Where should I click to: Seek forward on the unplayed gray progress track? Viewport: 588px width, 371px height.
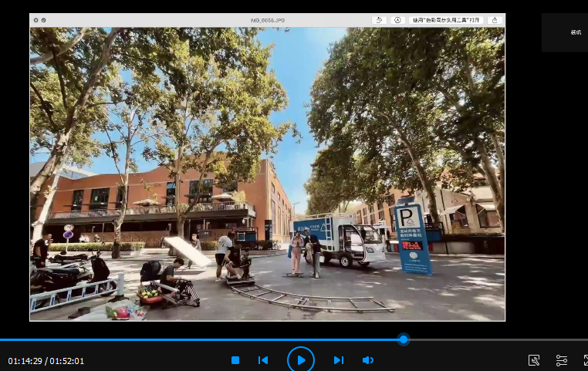click(494, 339)
